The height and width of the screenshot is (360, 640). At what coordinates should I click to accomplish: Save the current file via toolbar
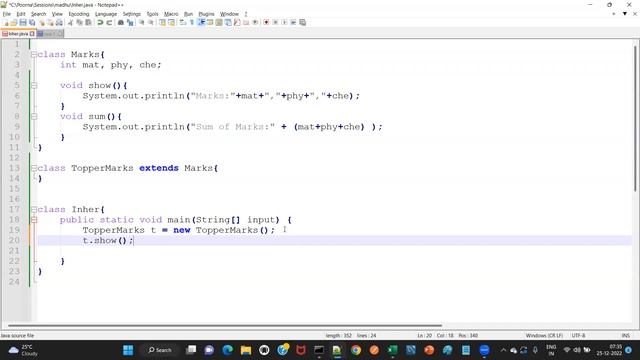point(23,23)
